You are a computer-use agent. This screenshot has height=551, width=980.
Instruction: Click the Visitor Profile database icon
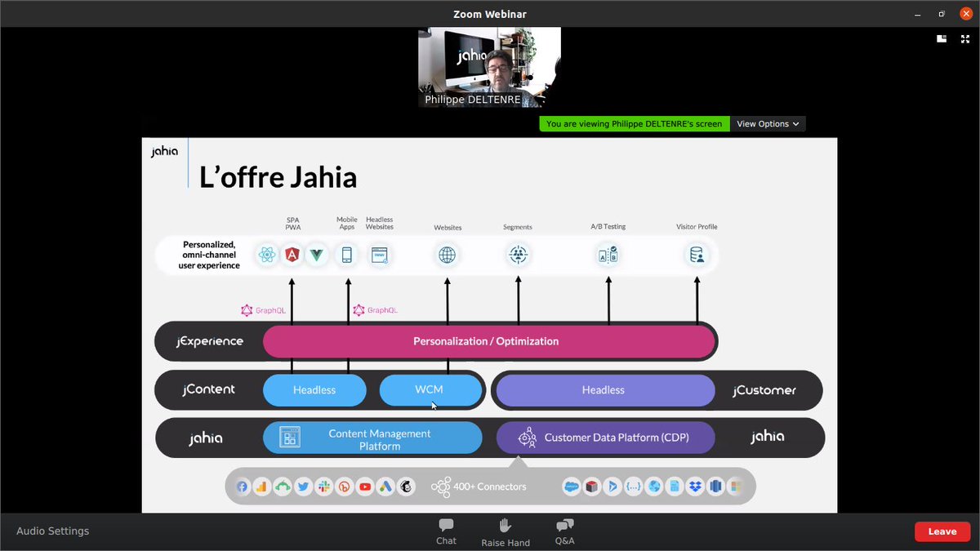697,256
